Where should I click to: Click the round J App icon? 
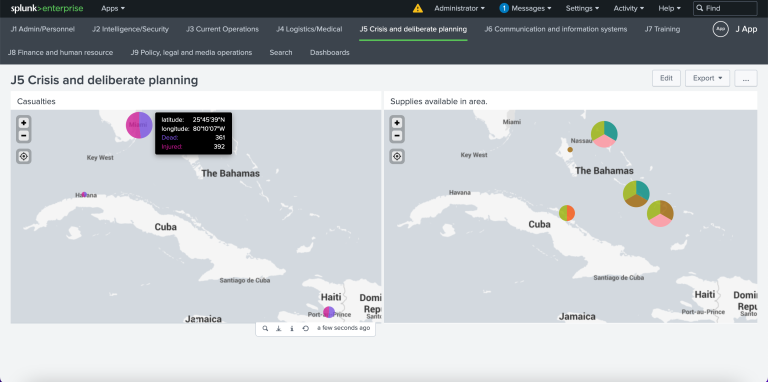click(720, 29)
